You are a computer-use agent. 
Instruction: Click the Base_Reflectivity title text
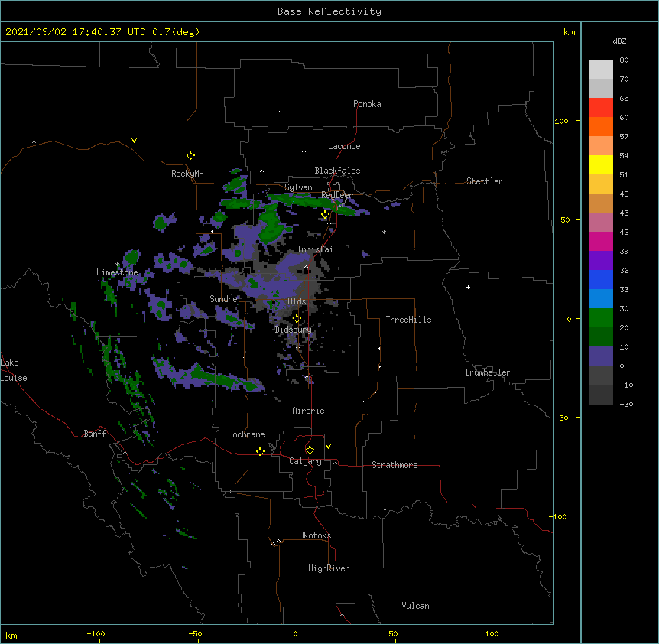coord(329,11)
